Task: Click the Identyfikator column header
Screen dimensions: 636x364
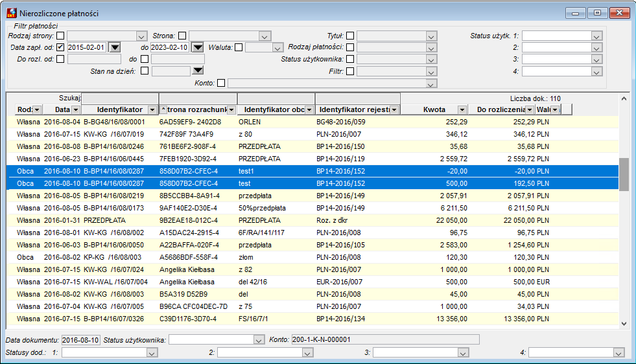Action: (x=120, y=110)
